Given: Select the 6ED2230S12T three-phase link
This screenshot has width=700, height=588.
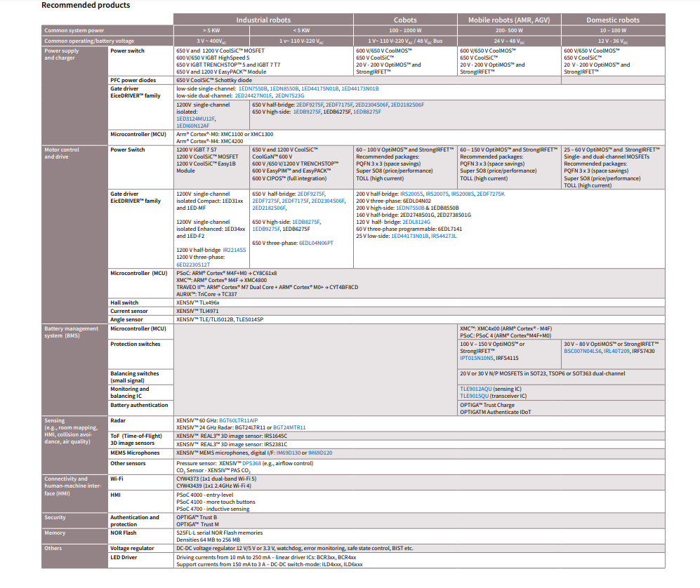Looking at the screenshot, I should (x=193, y=265).
